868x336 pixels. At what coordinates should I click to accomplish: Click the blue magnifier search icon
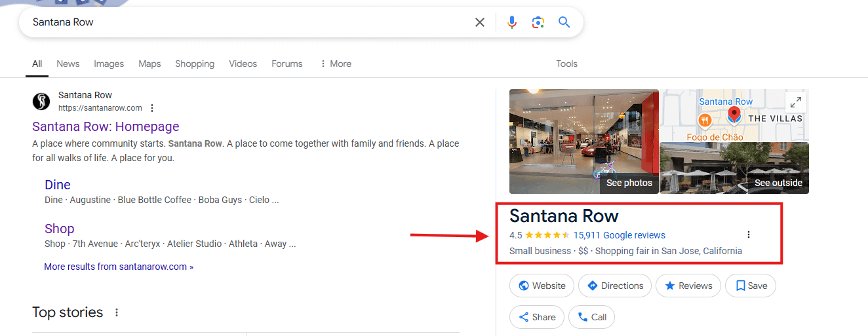click(x=564, y=22)
